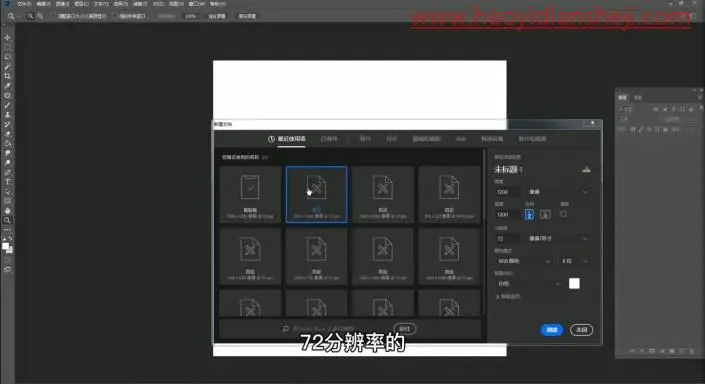Select the Eyedropper tool

[7, 86]
